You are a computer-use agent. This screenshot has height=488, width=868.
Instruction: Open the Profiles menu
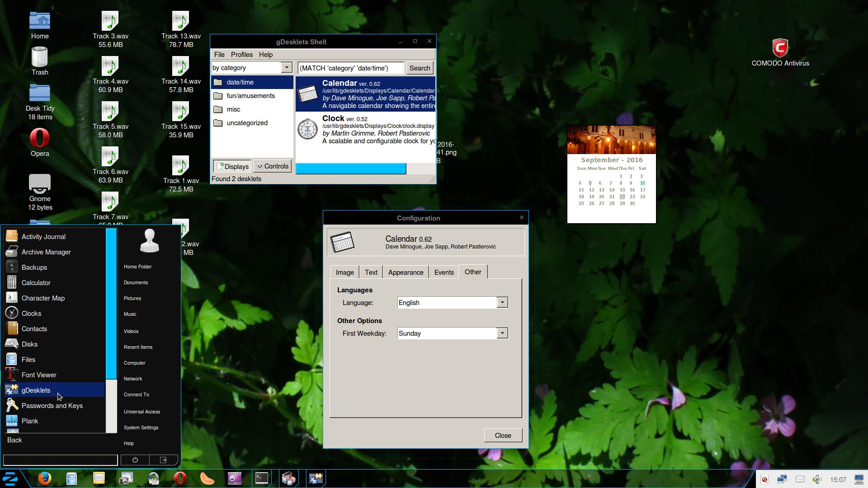coord(241,55)
